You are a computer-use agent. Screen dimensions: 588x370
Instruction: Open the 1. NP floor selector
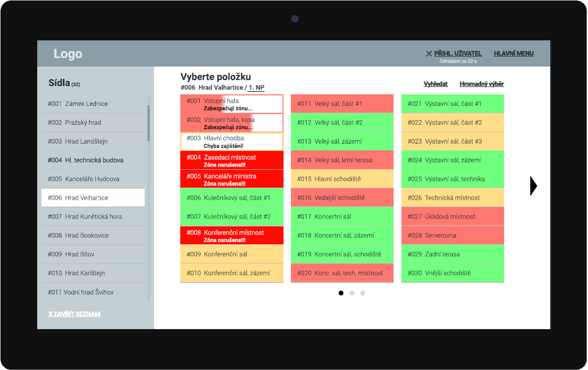256,88
